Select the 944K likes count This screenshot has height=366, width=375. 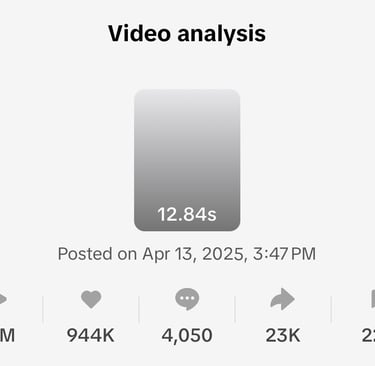click(x=91, y=335)
